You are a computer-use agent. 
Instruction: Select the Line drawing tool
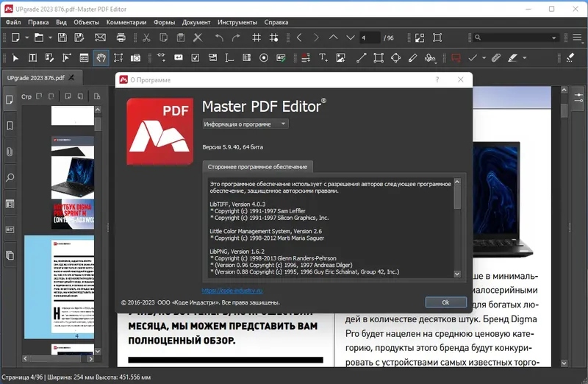pos(361,58)
